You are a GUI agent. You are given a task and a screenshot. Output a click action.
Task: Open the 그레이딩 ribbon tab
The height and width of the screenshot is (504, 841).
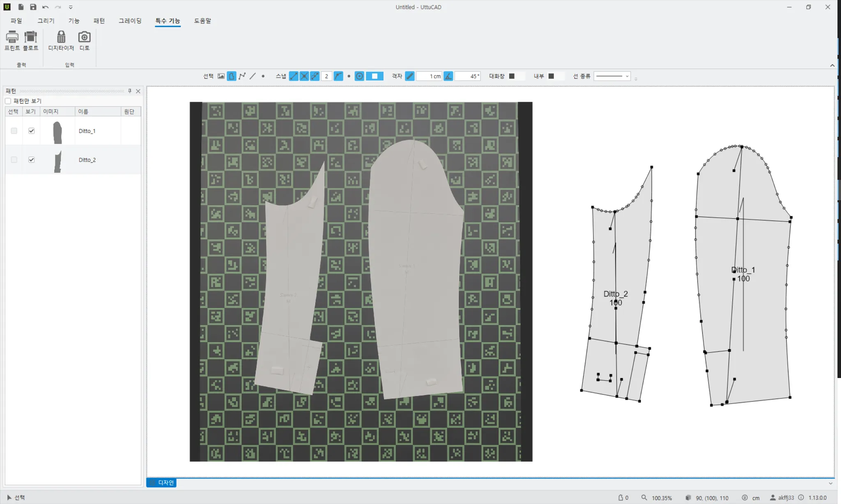coord(130,21)
